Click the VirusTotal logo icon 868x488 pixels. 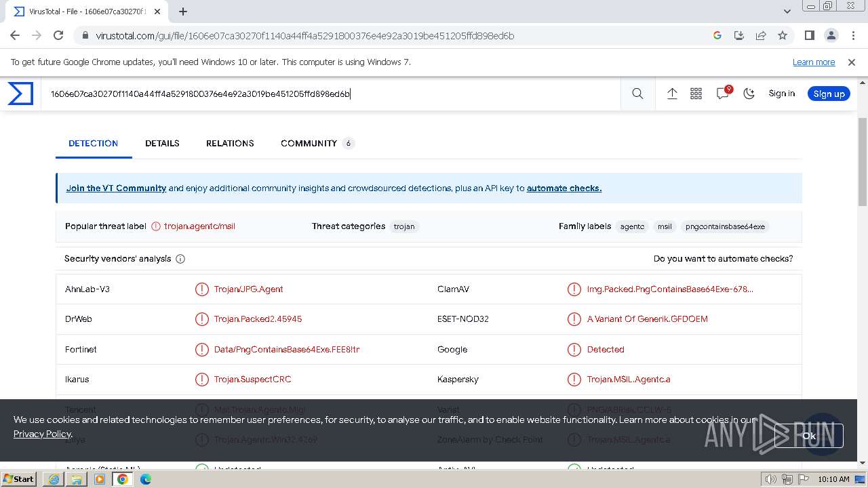pyautogui.click(x=20, y=94)
